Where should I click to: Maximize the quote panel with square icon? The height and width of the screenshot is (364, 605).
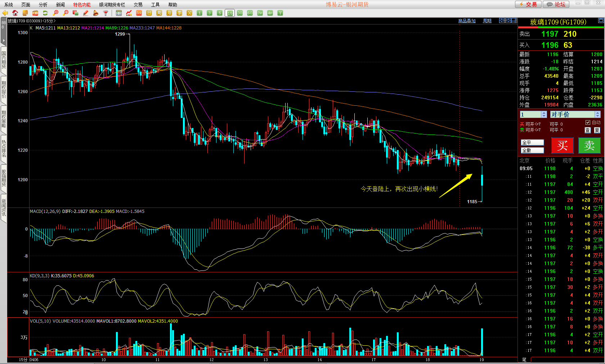coord(601,21)
